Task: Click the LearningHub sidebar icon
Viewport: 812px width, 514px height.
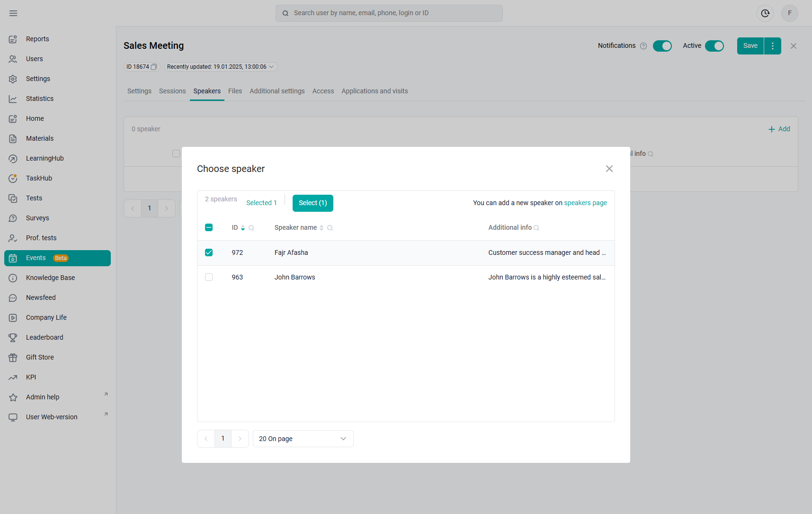Action: click(x=13, y=159)
